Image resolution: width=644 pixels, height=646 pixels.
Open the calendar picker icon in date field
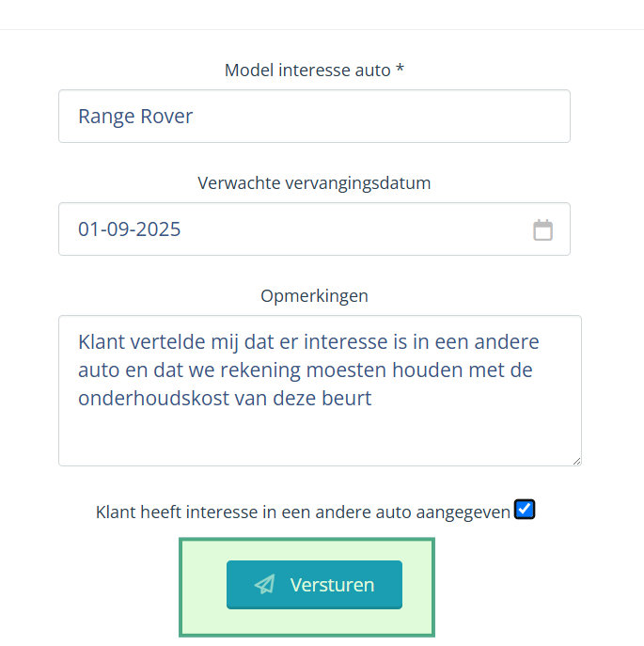tap(542, 229)
